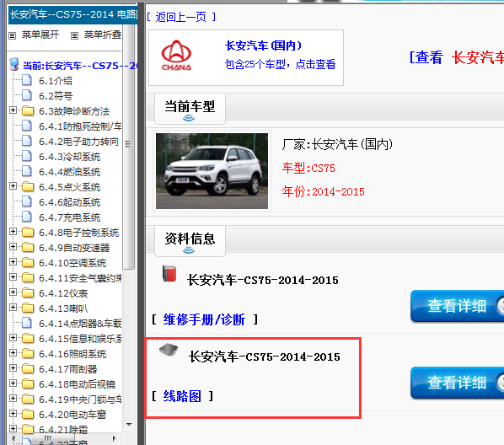Click the document icon for 6.2符号
The width and height of the screenshot is (504, 445).
27,95
